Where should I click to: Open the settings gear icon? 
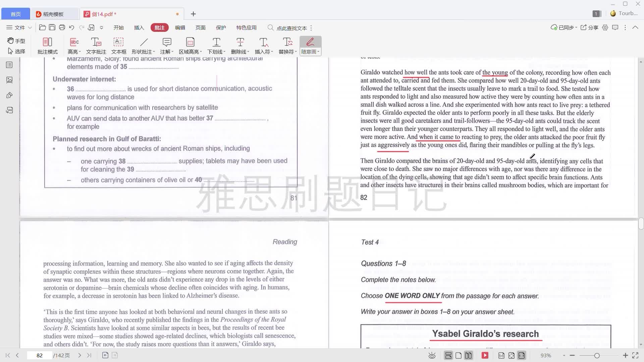pyautogui.click(x=605, y=27)
